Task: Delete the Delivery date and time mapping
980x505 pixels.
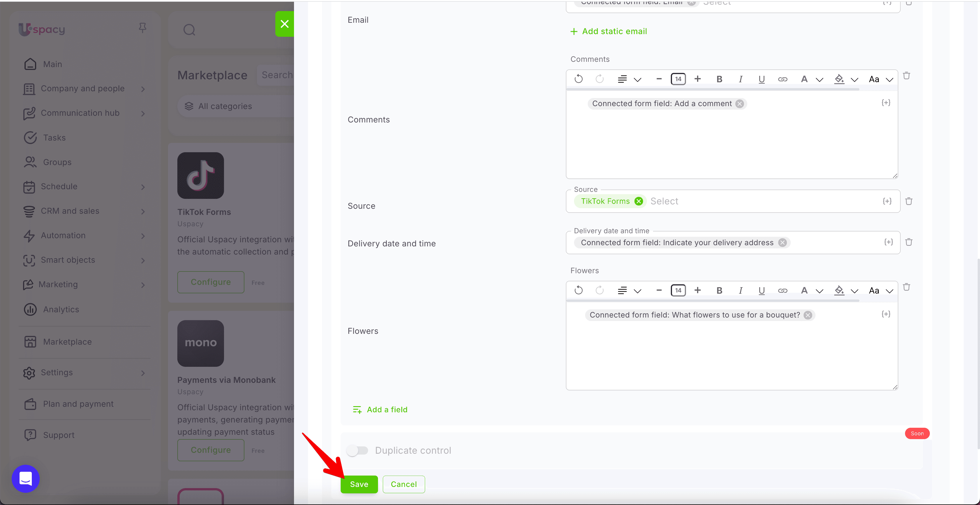Action: click(x=909, y=242)
